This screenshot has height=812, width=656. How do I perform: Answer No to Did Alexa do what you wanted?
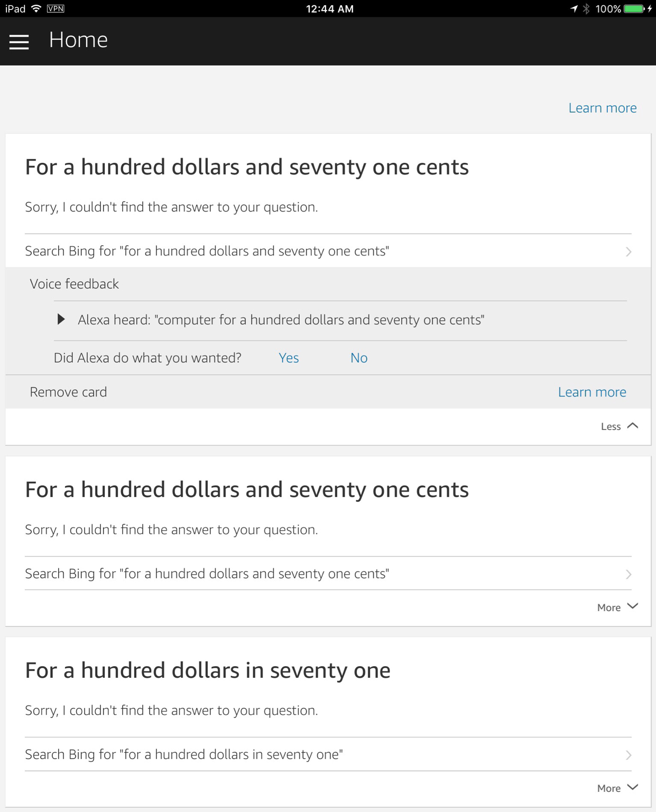pyautogui.click(x=359, y=358)
